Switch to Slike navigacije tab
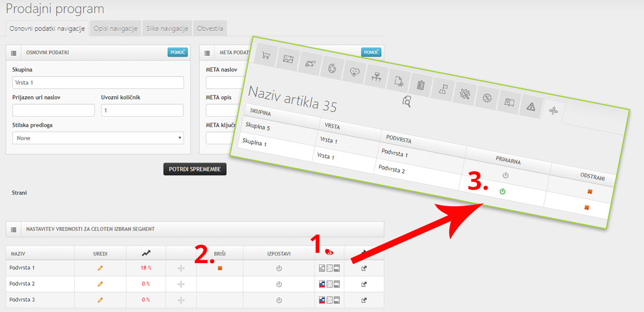 click(167, 28)
